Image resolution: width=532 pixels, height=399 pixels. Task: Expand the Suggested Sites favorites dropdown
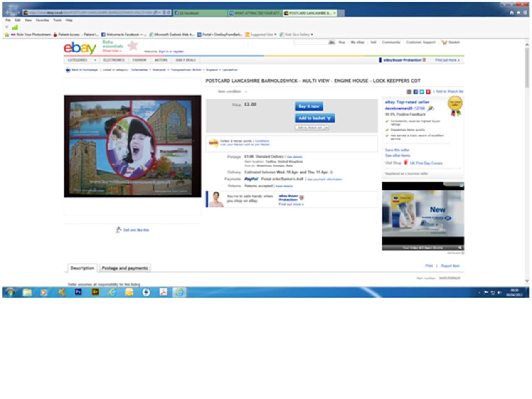(x=275, y=34)
